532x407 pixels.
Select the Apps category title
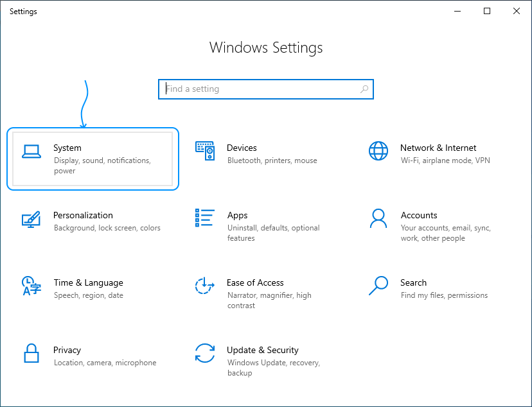(x=238, y=216)
